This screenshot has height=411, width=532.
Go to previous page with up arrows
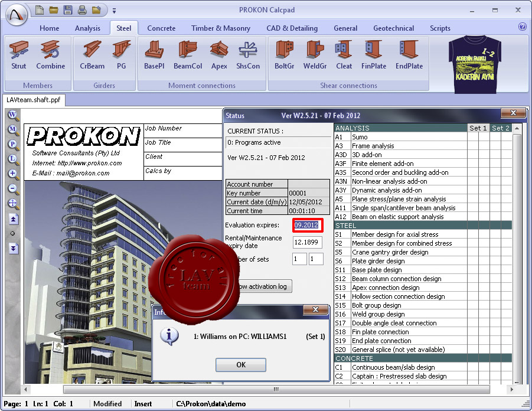(x=13, y=219)
